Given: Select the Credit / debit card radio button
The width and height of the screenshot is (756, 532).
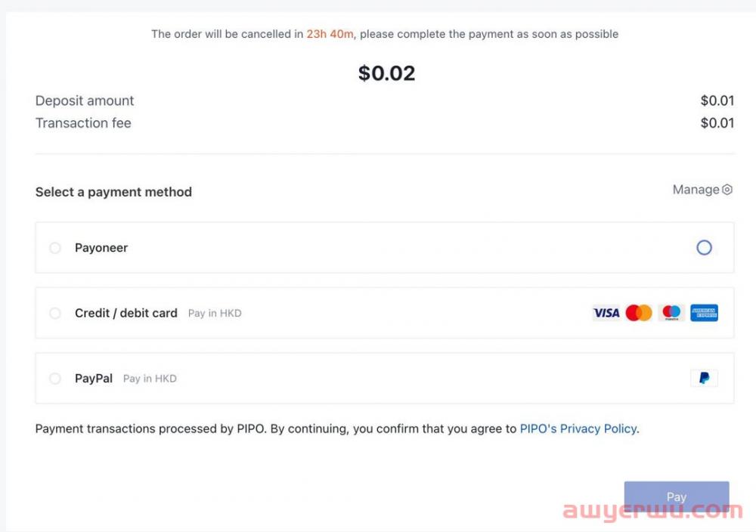Looking at the screenshot, I should [55, 313].
